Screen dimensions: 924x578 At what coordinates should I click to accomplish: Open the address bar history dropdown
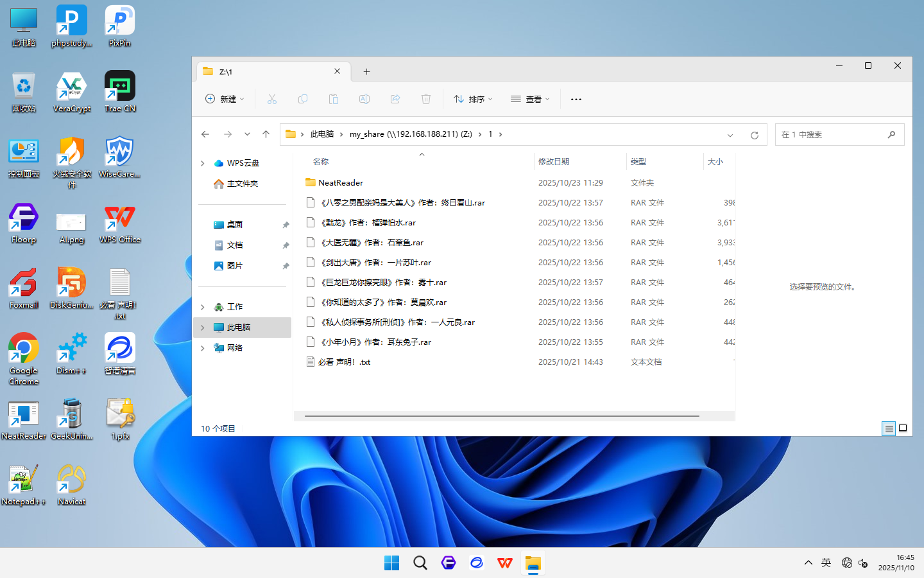click(x=730, y=135)
